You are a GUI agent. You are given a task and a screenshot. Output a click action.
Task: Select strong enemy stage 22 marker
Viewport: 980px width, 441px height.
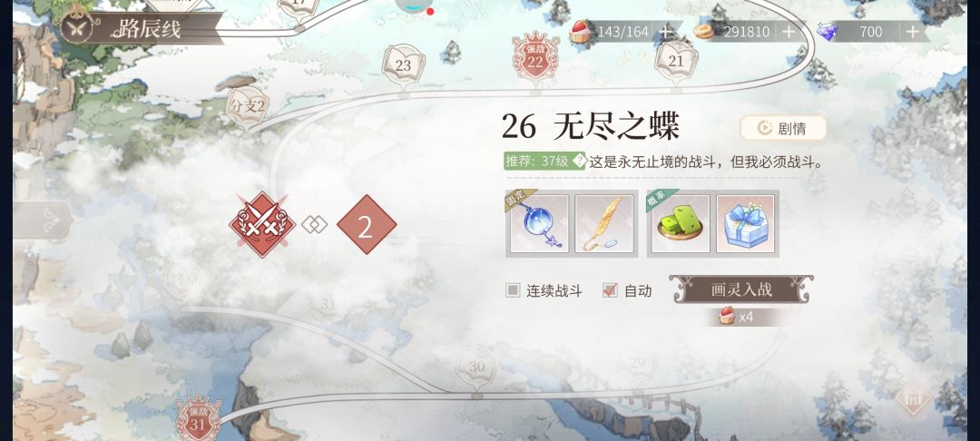pyautogui.click(x=535, y=57)
